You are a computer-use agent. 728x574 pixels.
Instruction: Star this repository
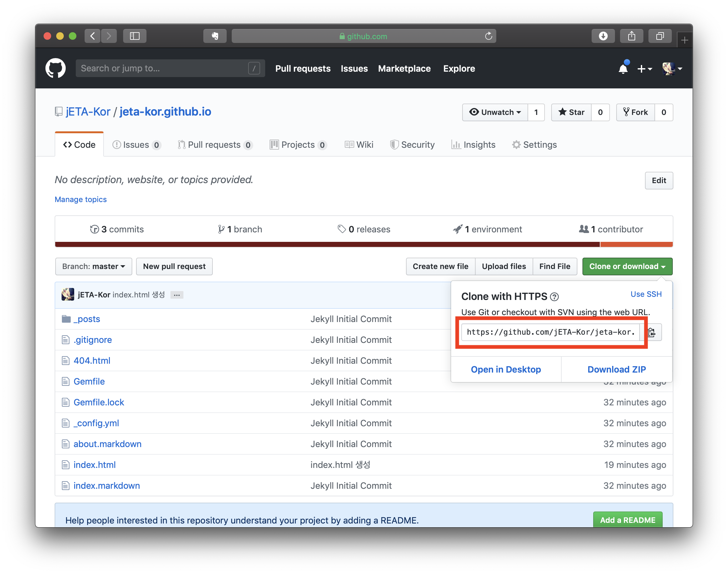[x=571, y=112]
